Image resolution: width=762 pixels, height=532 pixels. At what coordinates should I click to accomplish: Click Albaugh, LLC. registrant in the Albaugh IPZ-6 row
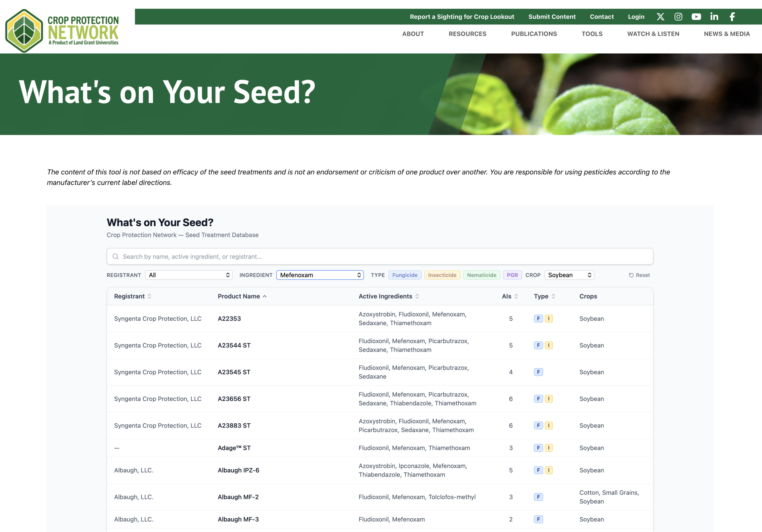point(134,470)
